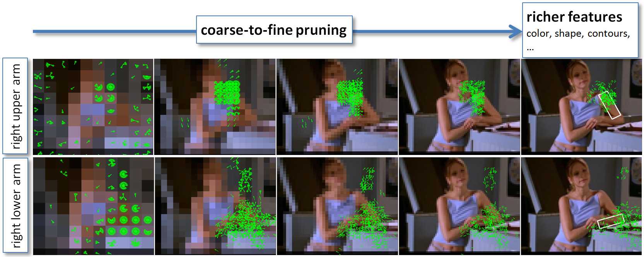Open the second lower arm pruning image
644x257 pixels.
click(215, 206)
